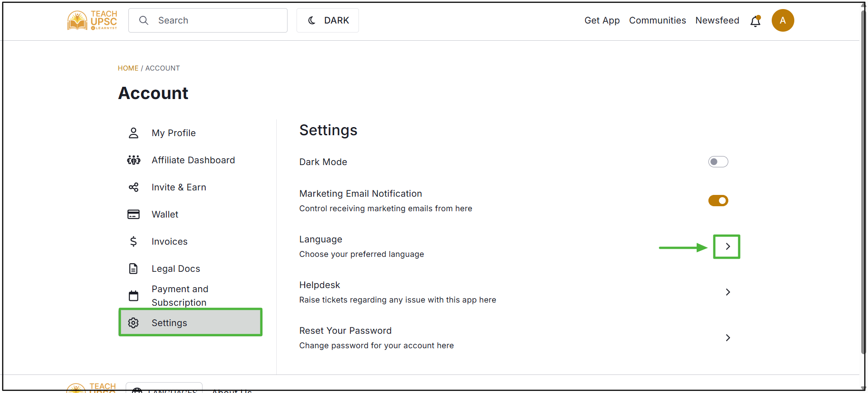Click the Payment and Subscription calendar icon
This screenshot has height=393, width=868.
coord(133,296)
